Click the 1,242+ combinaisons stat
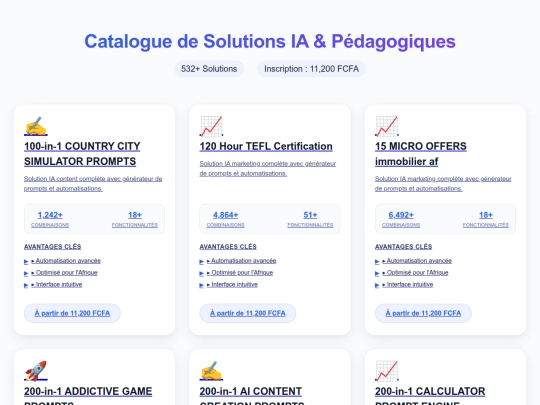Image resolution: width=540 pixels, height=405 pixels. click(50, 219)
